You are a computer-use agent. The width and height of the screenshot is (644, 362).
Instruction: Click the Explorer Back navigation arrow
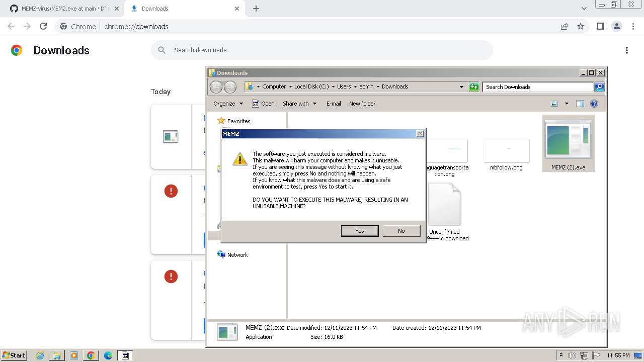coord(216,87)
